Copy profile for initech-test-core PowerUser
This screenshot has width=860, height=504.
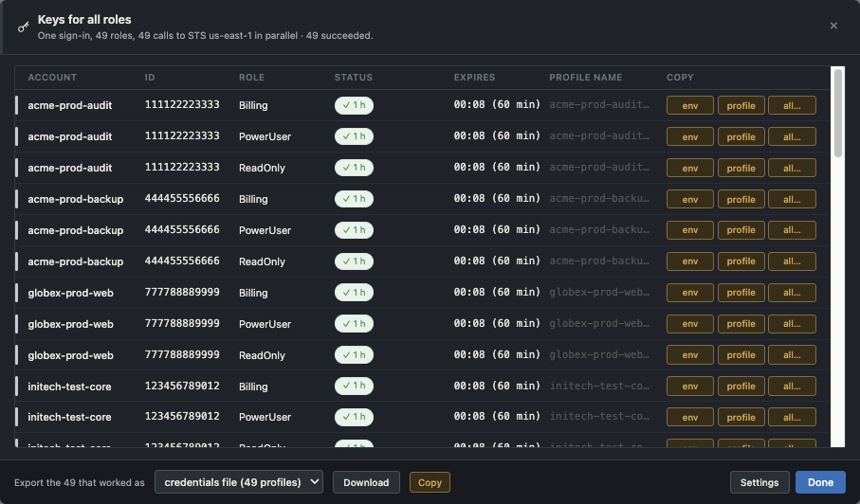(x=741, y=418)
